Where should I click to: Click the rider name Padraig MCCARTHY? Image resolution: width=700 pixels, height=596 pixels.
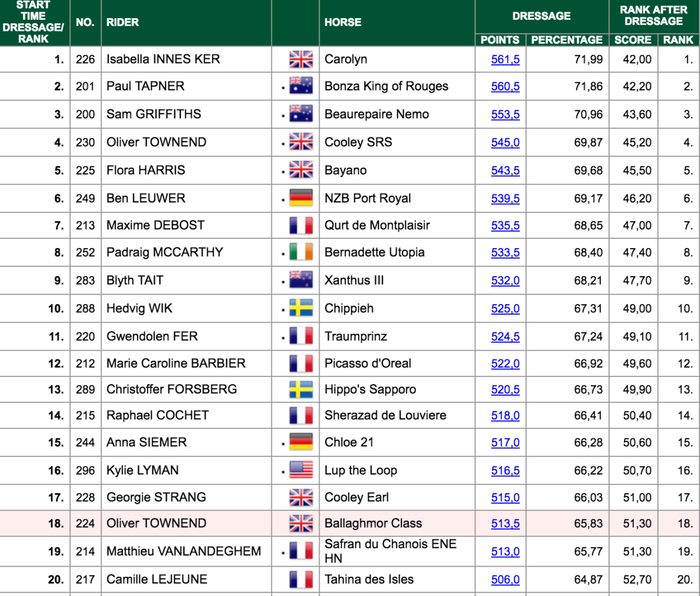tap(165, 252)
